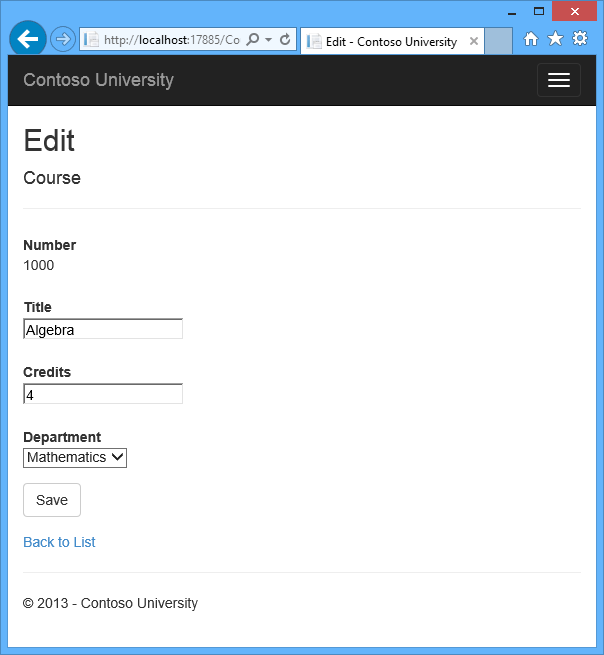Click the browser Back arrow button
This screenshot has height=655, width=604.
click(x=27, y=39)
